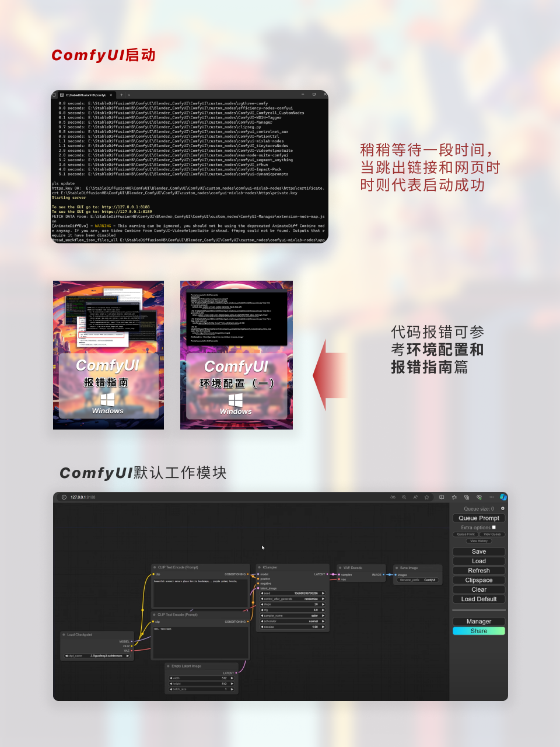Screen dimensions: 560x747
Task: Click the steps value slider in KSampler
Action: (x=293, y=605)
